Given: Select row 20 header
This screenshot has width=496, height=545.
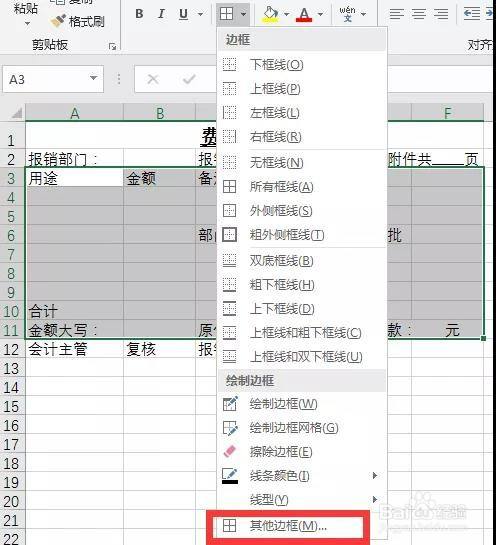Looking at the screenshot, I should pyautogui.click(x=13, y=501).
